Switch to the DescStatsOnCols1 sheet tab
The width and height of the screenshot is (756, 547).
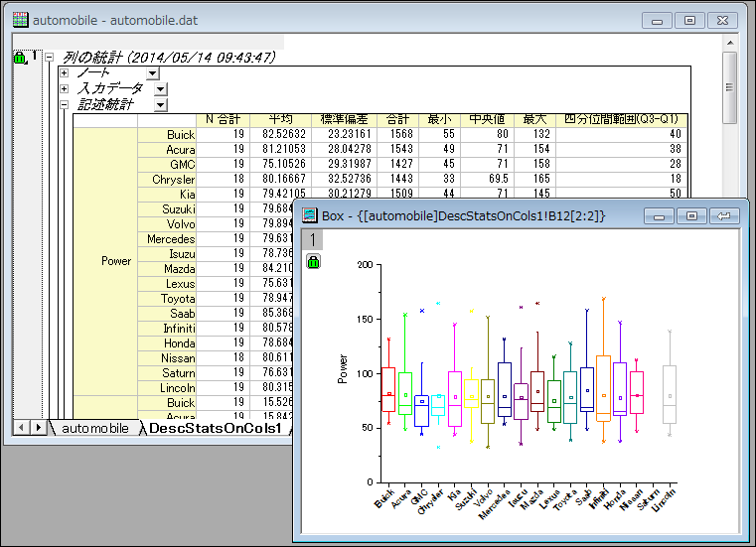click(215, 428)
